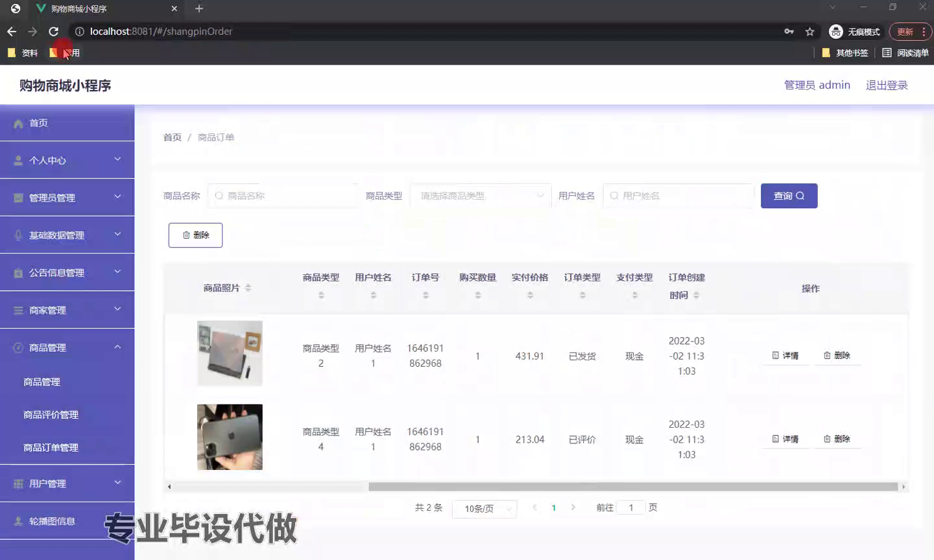Open the 其他书签 bookmarks folder
934x560 pixels.
844,52
